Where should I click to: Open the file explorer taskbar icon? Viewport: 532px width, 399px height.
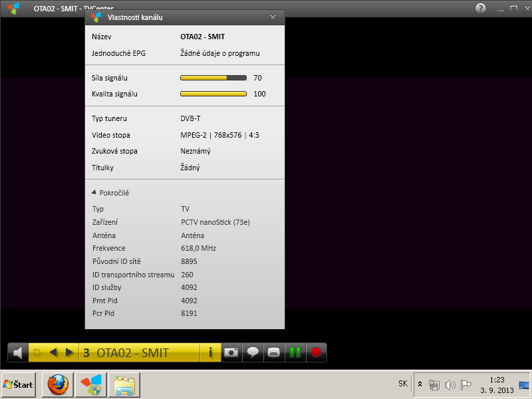[124, 384]
